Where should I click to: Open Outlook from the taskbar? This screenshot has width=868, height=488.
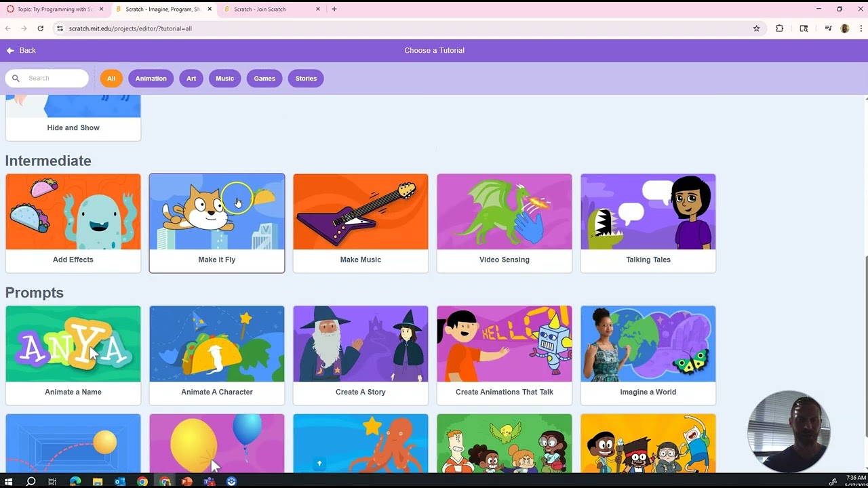pyautogui.click(x=120, y=481)
